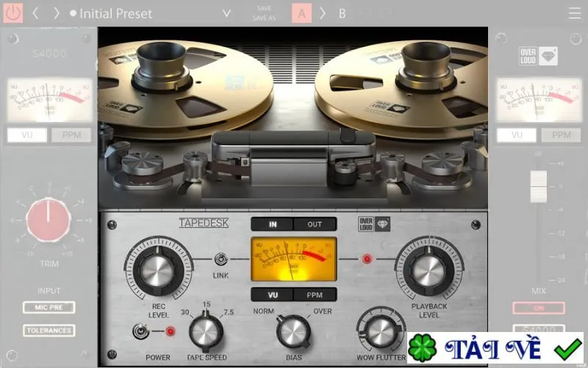This screenshot has width=588, height=368.
Task: Select the OUT meter tab
Action: (315, 224)
